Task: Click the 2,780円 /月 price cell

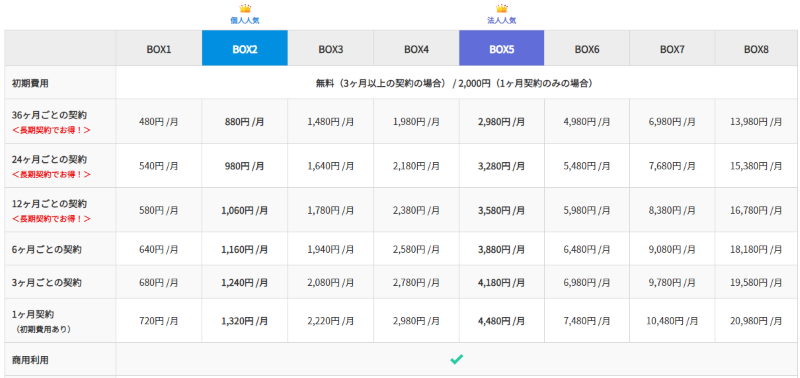Action: click(x=416, y=283)
